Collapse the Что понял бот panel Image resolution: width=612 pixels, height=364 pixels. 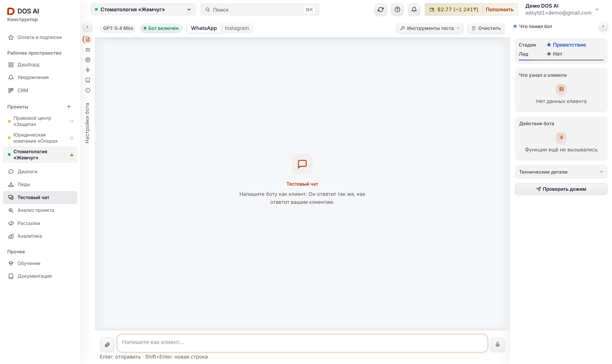603,26
